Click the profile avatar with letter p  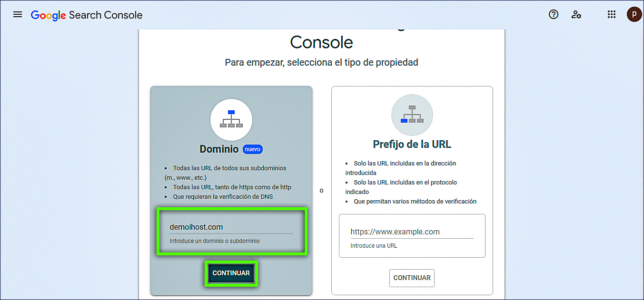[x=634, y=14]
